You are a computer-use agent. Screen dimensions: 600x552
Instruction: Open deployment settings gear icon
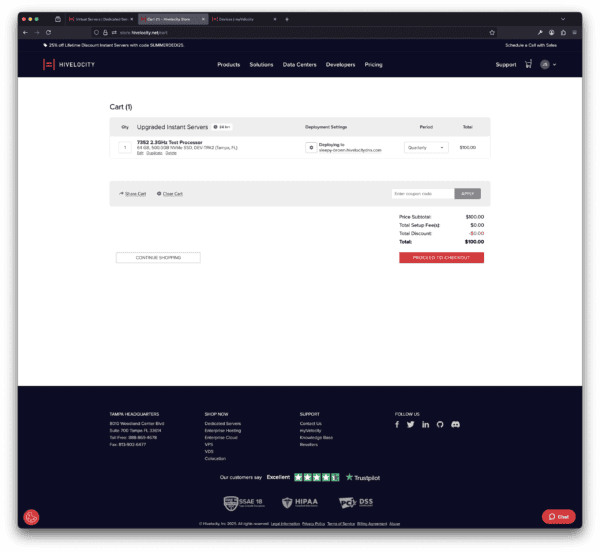tap(310, 147)
